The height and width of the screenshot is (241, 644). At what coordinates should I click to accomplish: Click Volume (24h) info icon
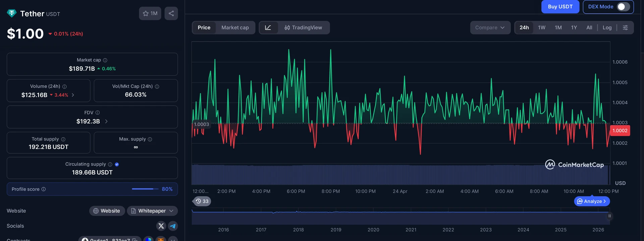(x=64, y=86)
